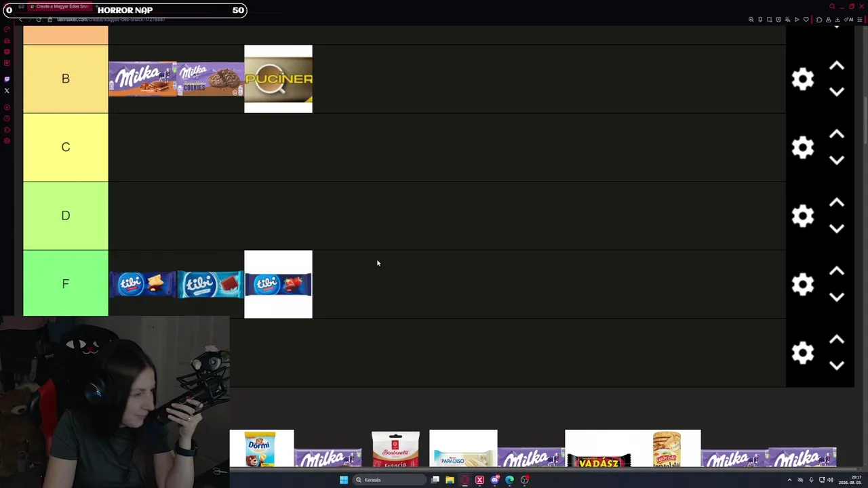Viewport: 868px width, 488px height.
Task: Open Microsoft Edge from the taskbar
Action: (x=509, y=480)
